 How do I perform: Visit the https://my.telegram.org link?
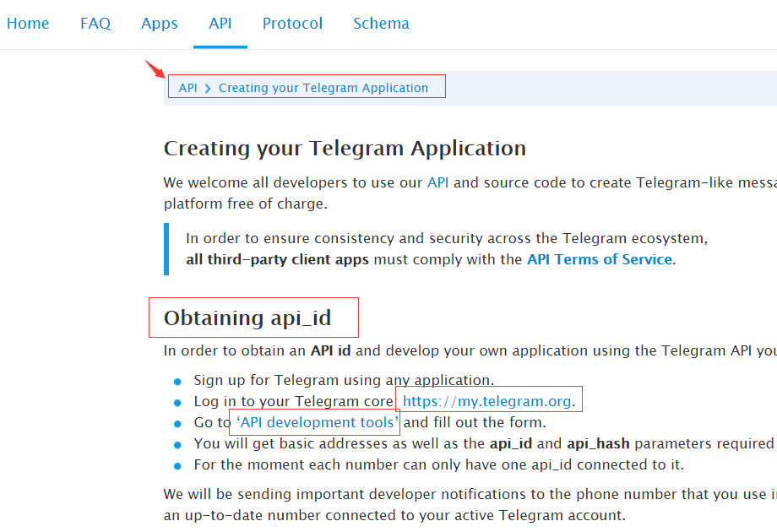point(486,401)
